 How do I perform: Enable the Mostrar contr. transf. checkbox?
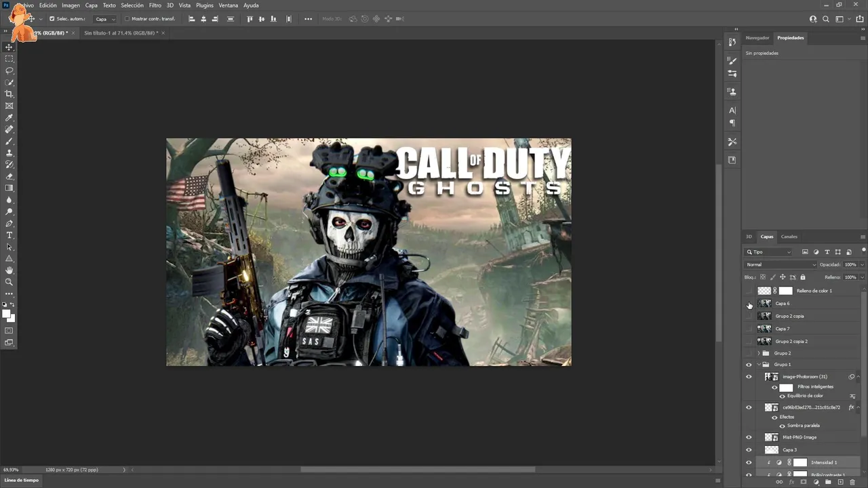point(127,19)
